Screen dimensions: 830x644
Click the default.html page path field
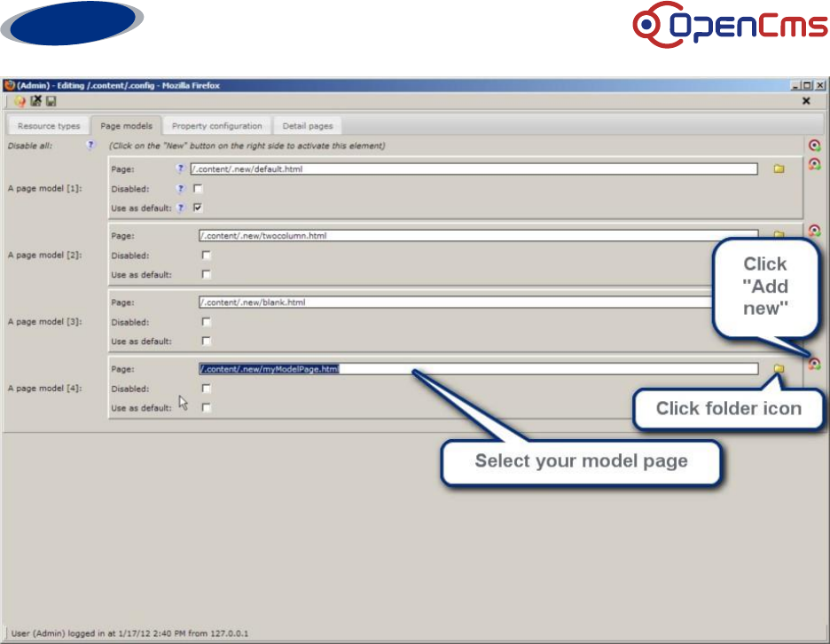tap(474, 169)
